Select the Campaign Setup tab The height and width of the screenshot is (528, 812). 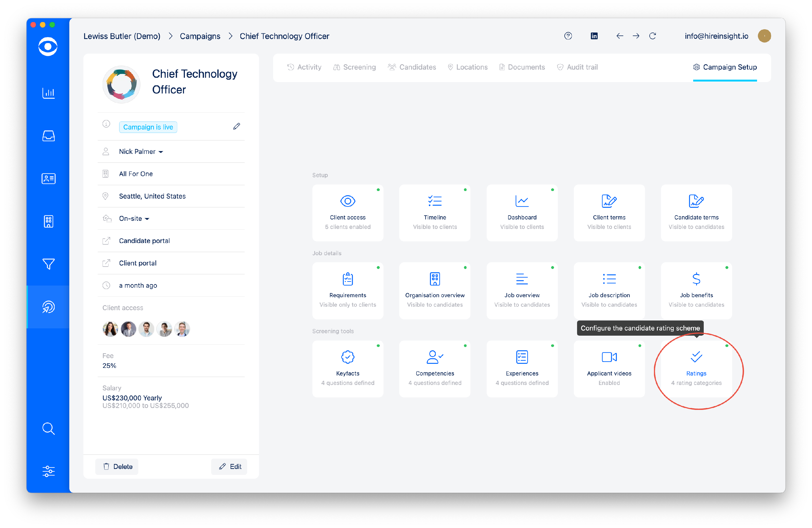[725, 67]
